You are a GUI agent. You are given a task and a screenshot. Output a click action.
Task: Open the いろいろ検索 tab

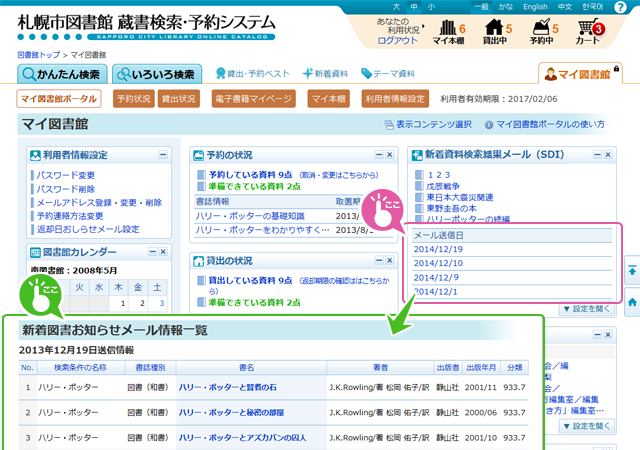(x=157, y=74)
